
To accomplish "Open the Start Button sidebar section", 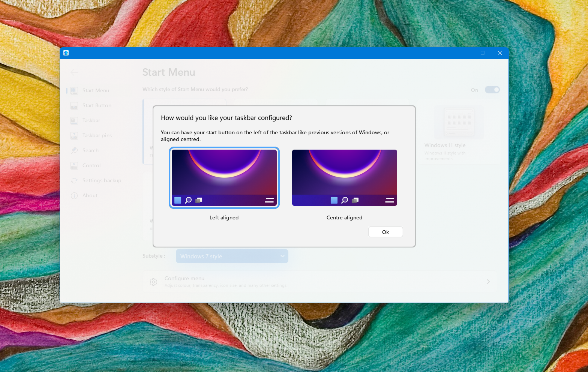I will pyautogui.click(x=99, y=105).
